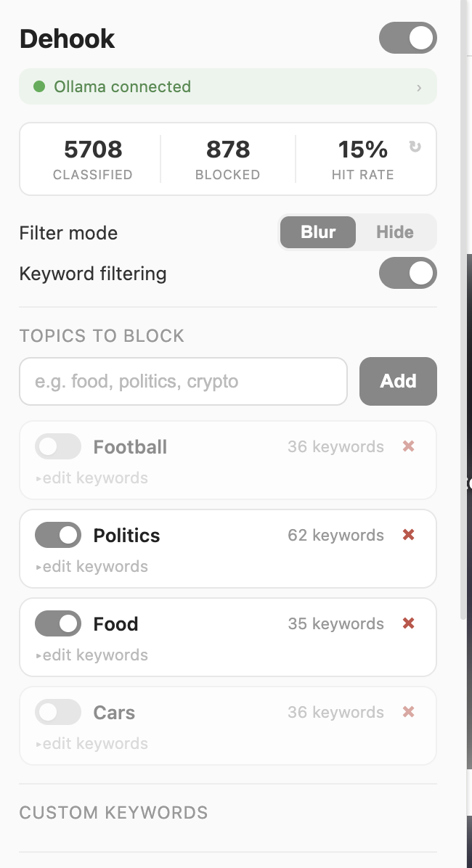
Task: Open edit keywords for Cars
Action: [x=91, y=743]
